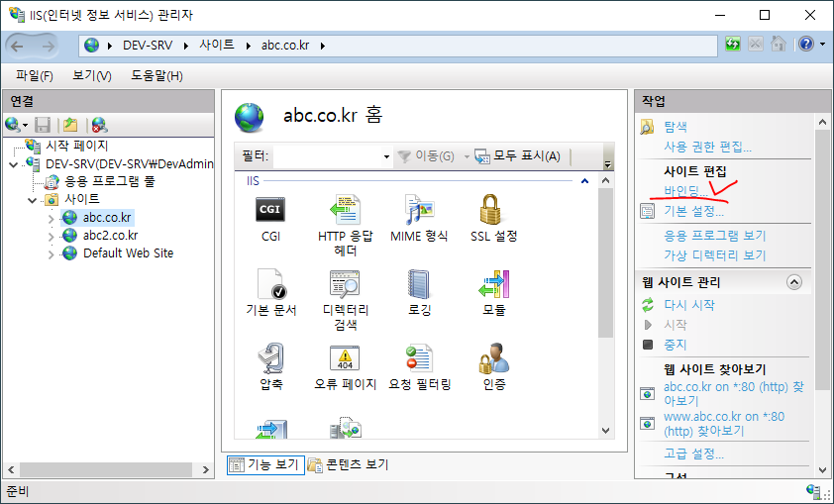Expand the Default Web Site node
834x504 pixels.
click(x=52, y=254)
